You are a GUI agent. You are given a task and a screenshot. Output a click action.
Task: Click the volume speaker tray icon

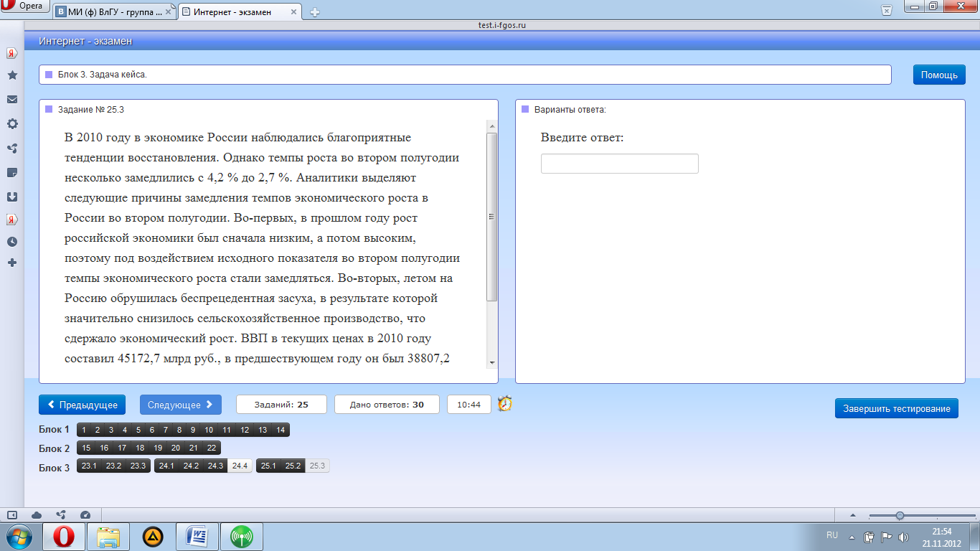[x=903, y=537]
